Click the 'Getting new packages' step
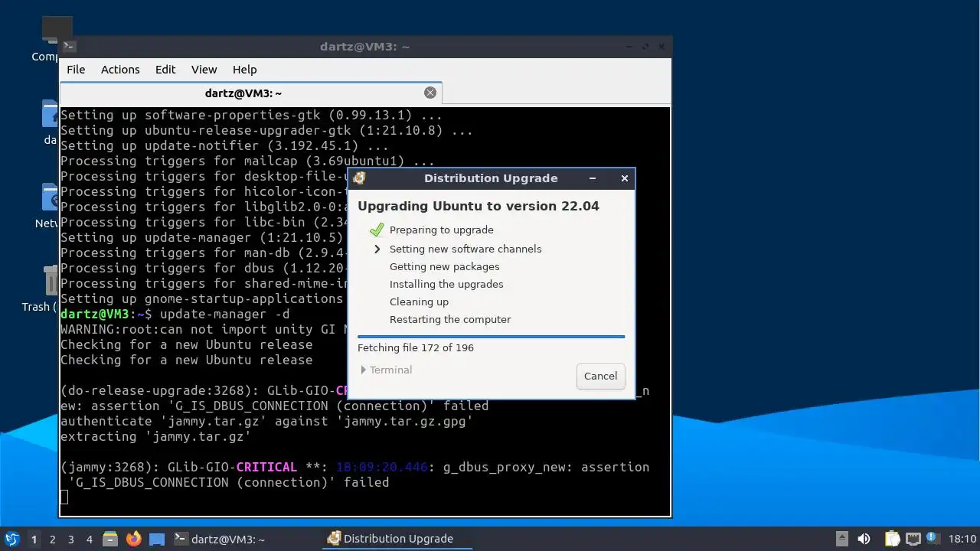 tap(444, 266)
